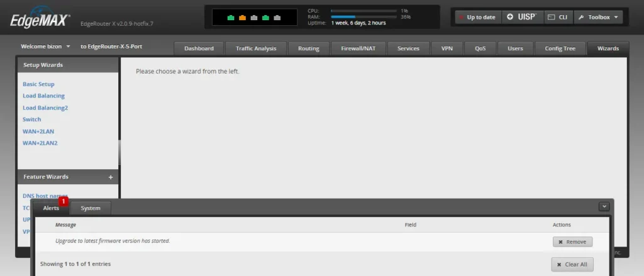The width and height of the screenshot is (644, 276).
Task: Add a feature wizard with plus icon
Action: pos(111,177)
